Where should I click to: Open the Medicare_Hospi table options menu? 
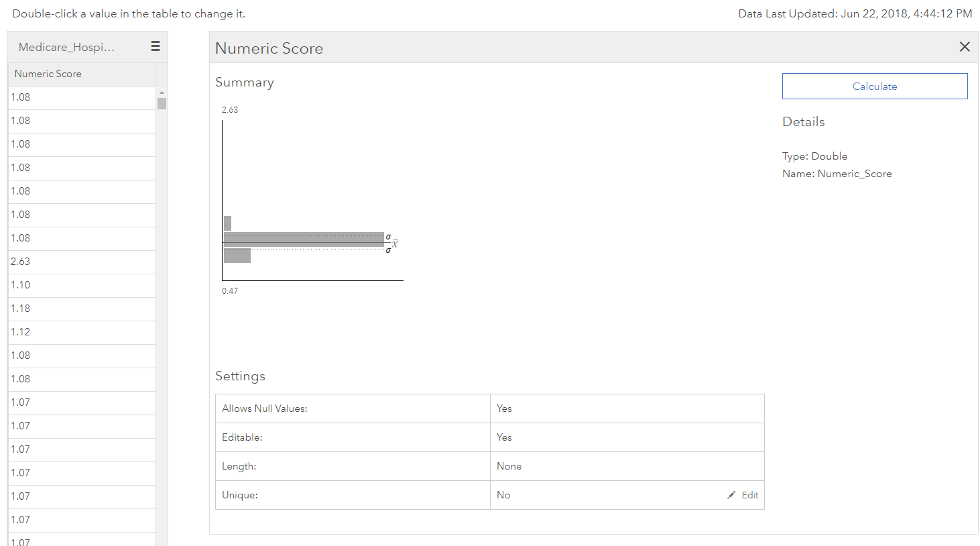pos(155,46)
